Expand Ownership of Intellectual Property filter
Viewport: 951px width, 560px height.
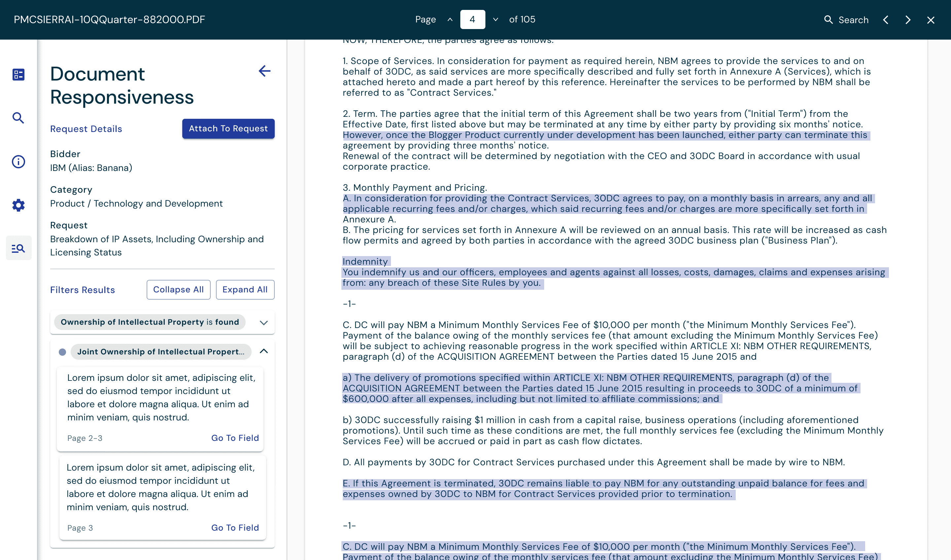pos(264,323)
